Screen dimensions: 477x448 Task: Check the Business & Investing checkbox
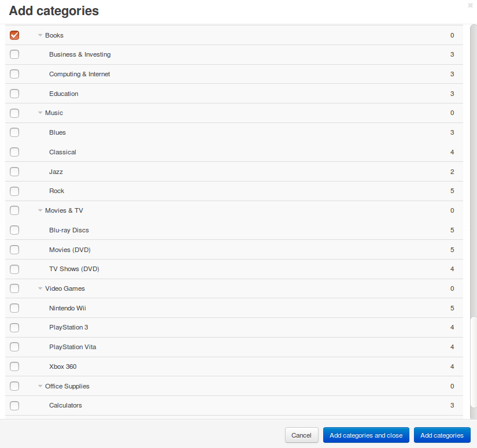pos(14,54)
